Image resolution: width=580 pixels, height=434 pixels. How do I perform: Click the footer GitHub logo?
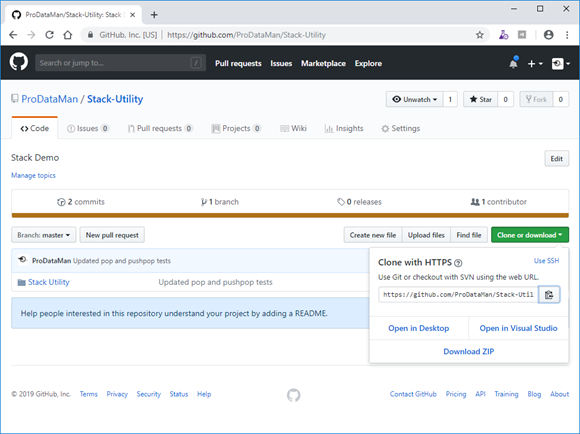pos(294,395)
